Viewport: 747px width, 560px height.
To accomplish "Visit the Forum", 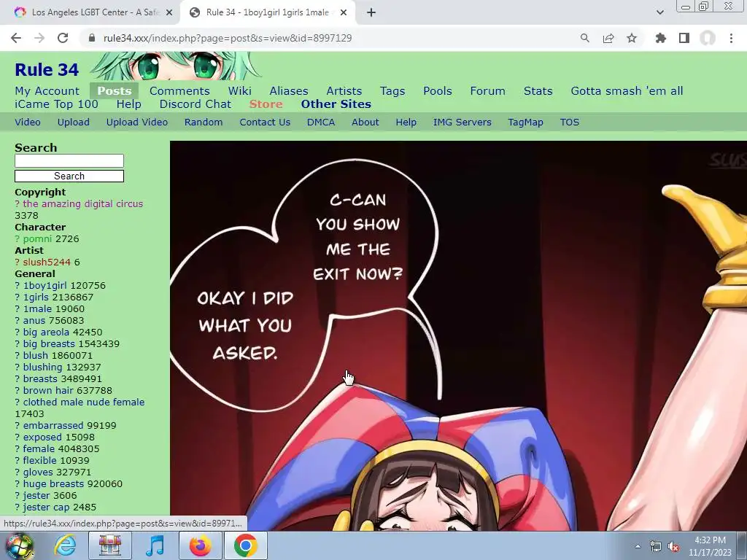I will 487,91.
